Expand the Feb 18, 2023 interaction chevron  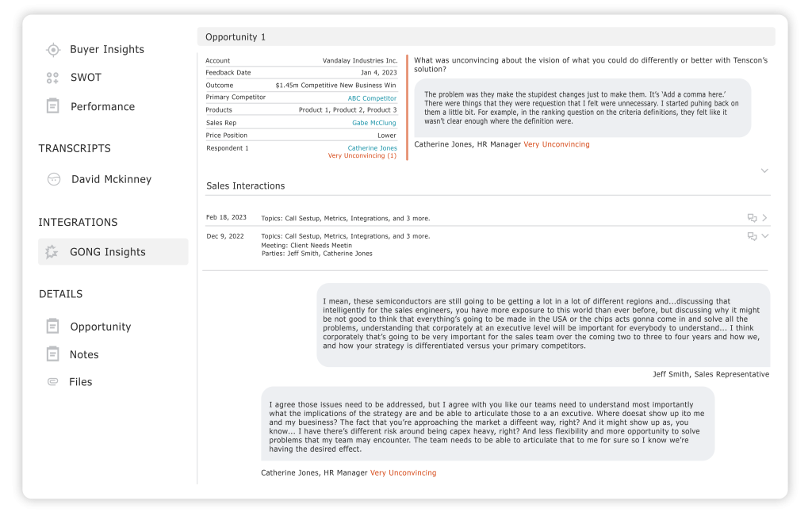tap(765, 218)
